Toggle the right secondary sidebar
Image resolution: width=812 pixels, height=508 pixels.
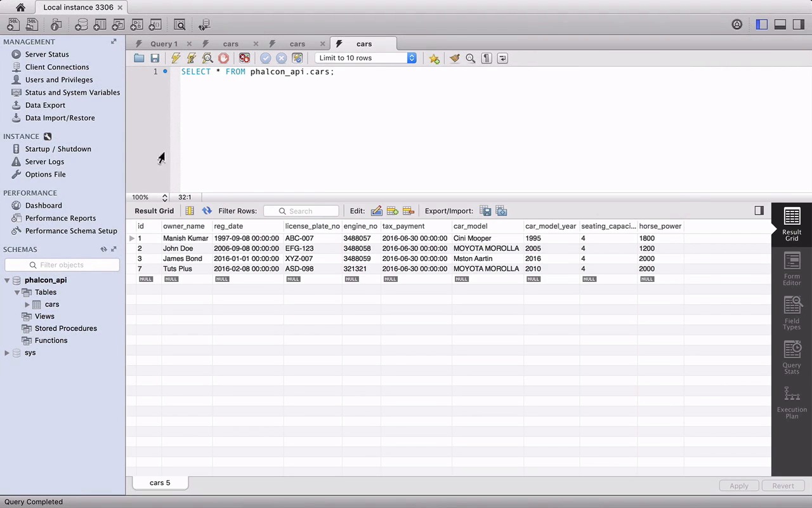(799, 25)
